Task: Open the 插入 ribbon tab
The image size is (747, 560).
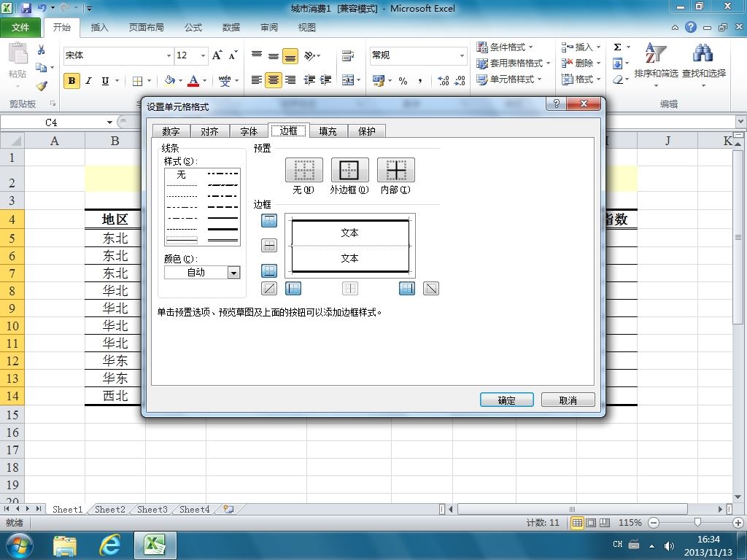Action: pyautogui.click(x=99, y=27)
